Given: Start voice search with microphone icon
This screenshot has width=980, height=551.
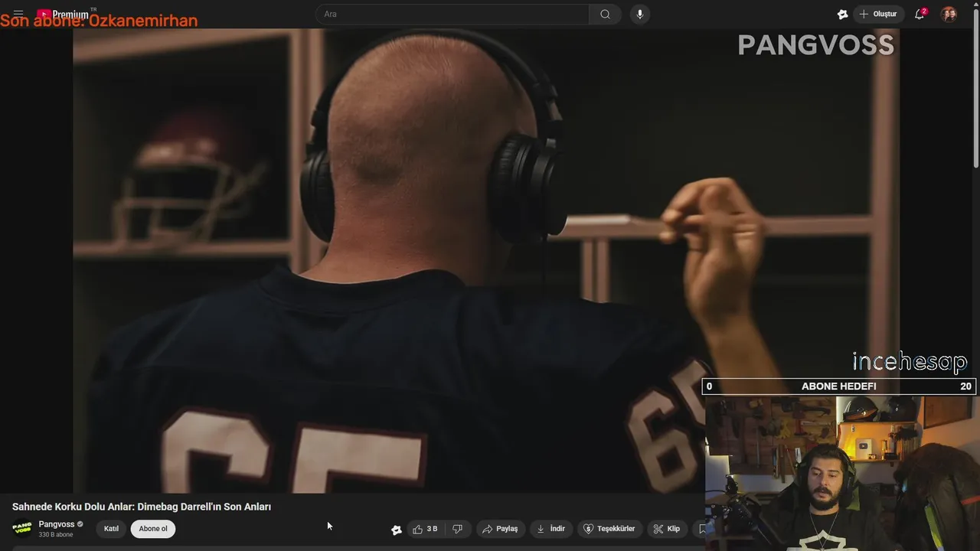Looking at the screenshot, I should 640,14.
